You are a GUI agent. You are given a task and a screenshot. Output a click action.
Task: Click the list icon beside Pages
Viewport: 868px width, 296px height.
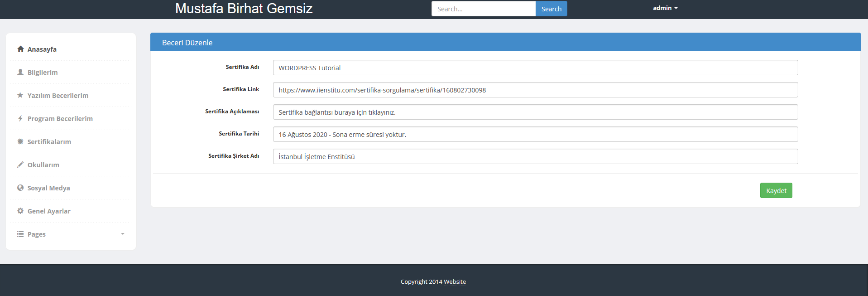(20, 234)
